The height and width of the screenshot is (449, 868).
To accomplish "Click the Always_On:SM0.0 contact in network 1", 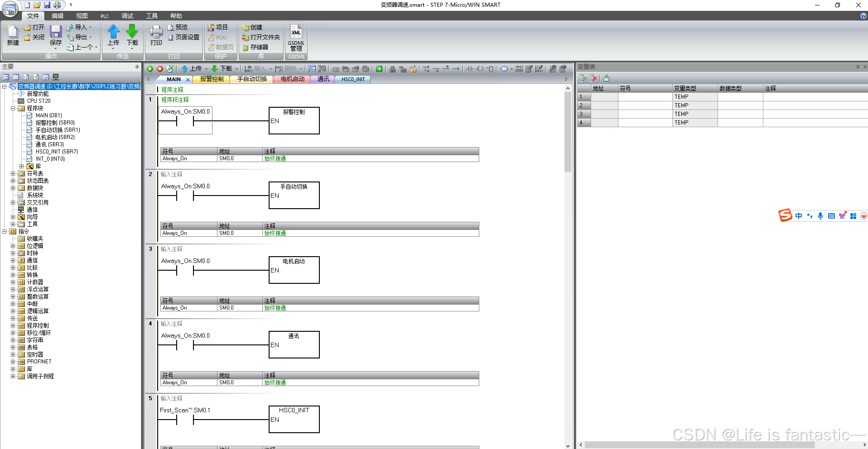I will (x=185, y=120).
